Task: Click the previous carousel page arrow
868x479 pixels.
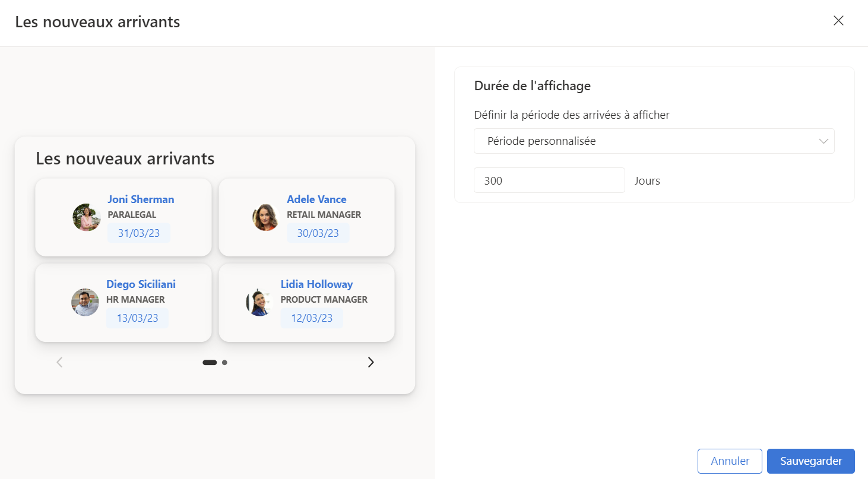Action: pos(59,362)
